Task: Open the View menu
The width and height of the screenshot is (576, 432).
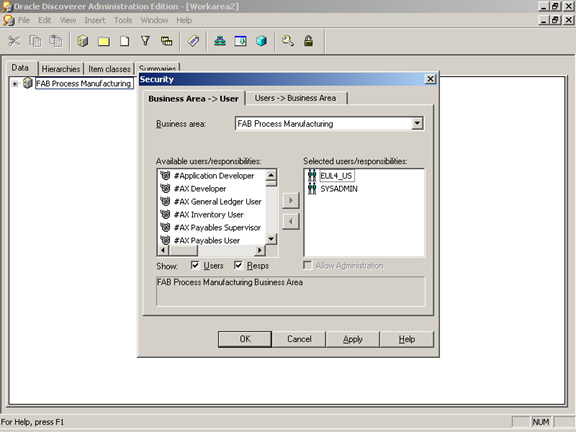Action: (68, 20)
